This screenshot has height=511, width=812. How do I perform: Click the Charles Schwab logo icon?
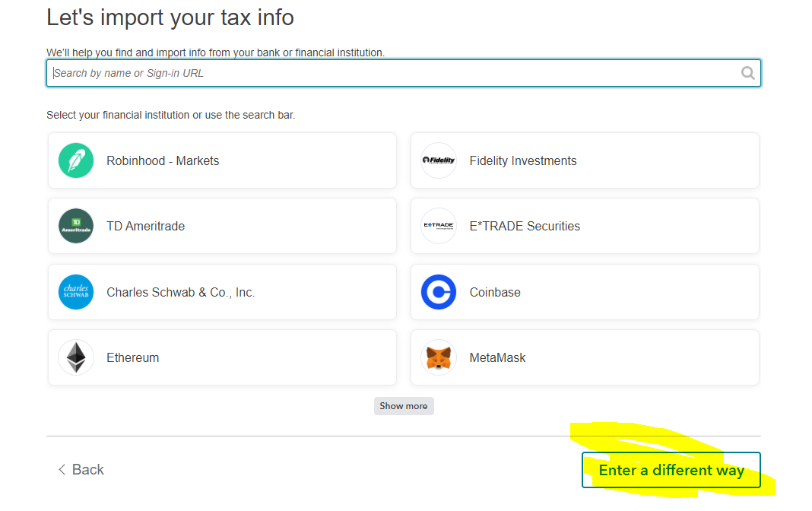(76, 292)
